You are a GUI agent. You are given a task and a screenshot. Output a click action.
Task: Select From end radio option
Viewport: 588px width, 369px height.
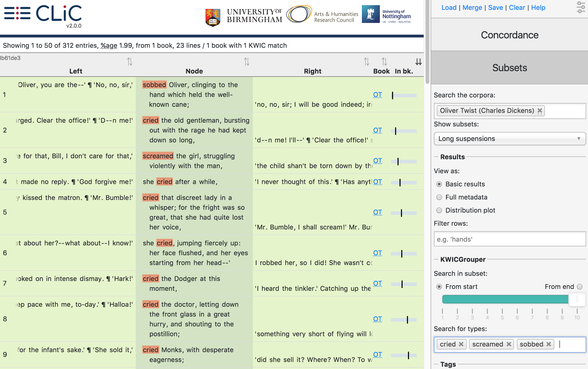(x=580, y=287)
